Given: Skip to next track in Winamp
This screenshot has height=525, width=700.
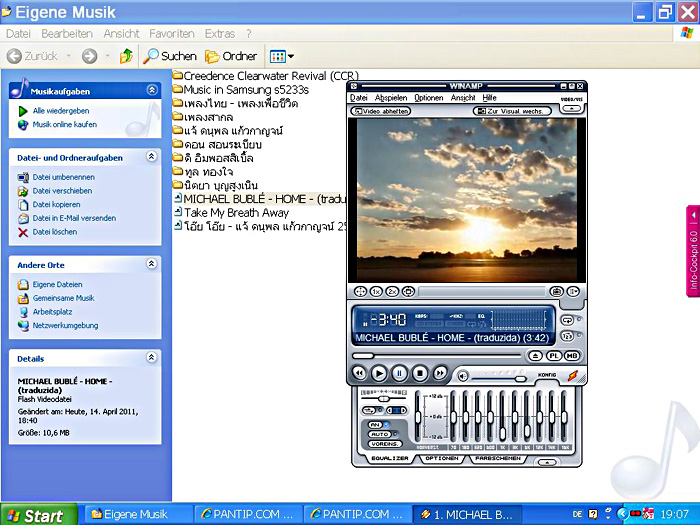Looking at the screenshot, I should [440, 373].
